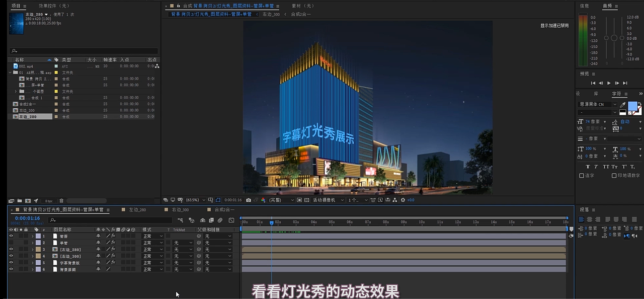Show the hidden 单管 layer
Viewport: 644px width, 299px height.
click(11, 243)
